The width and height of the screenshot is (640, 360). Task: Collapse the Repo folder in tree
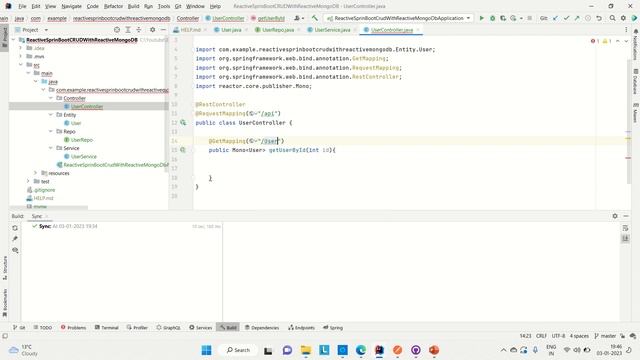51,131
